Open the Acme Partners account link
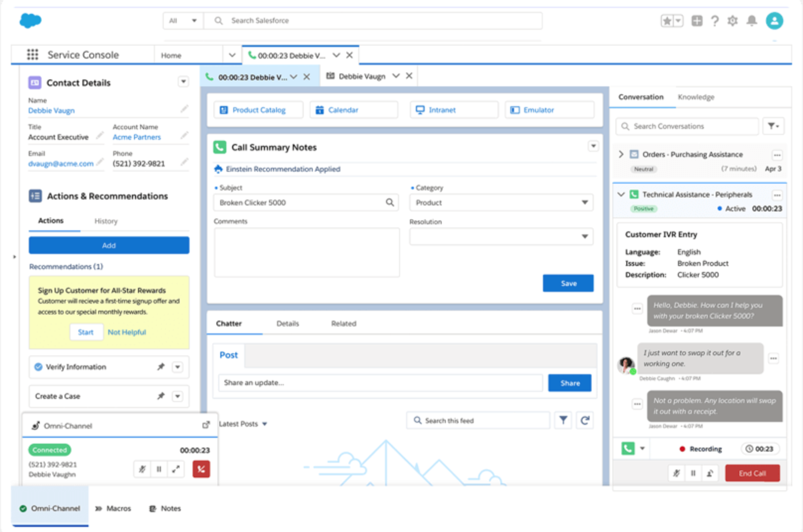803x532 pixels. pos(136,137)
